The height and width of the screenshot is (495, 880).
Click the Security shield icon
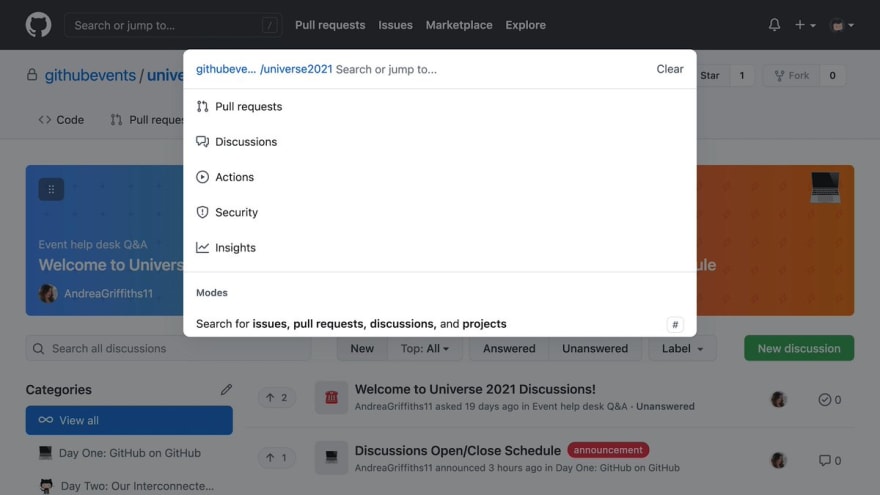203,212
